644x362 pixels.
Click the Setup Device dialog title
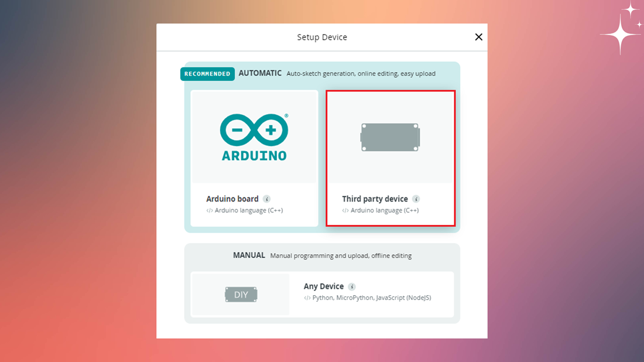click(322, 37)
